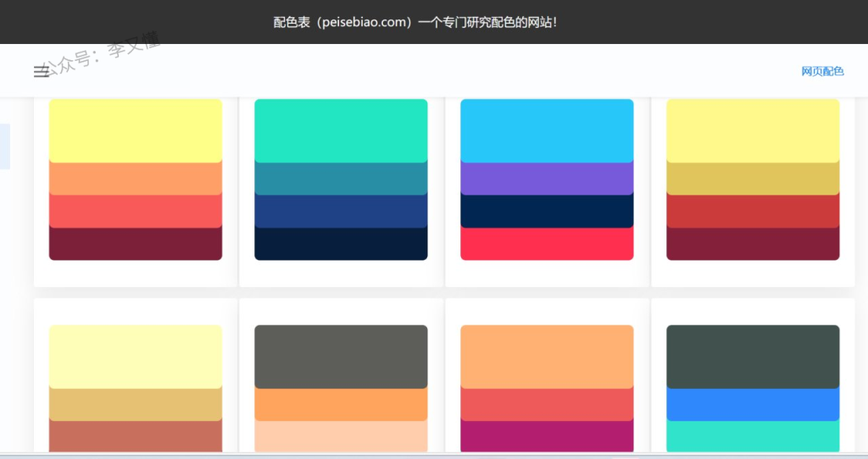Select the coral red stripe in the first palette

coord(136,211)
